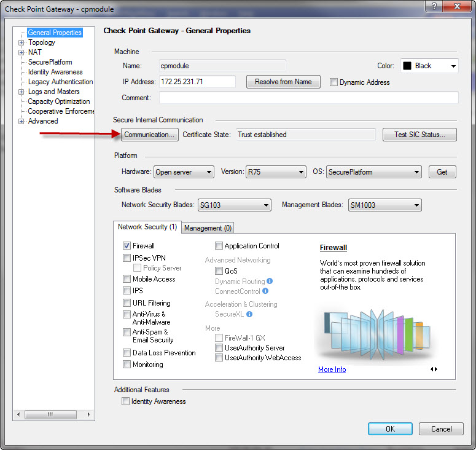This screenshot has width=476, height=450.
Task: Click the IP Address field
Action: pos(197,82)
